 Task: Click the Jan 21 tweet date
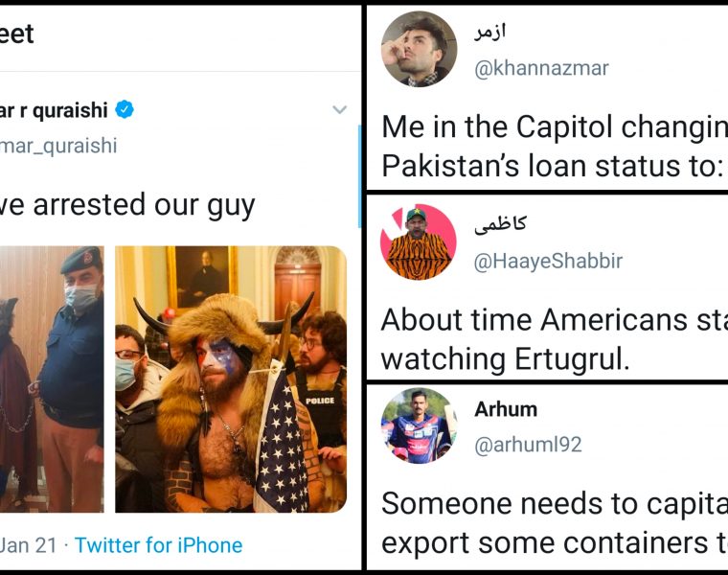(29, 545)
